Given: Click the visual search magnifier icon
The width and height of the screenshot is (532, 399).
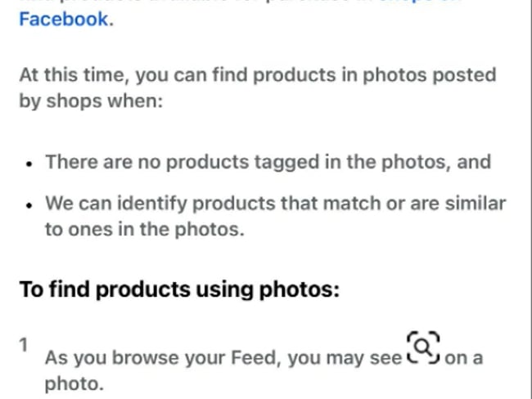Looking at the screenshot, I should coord(423,347).
